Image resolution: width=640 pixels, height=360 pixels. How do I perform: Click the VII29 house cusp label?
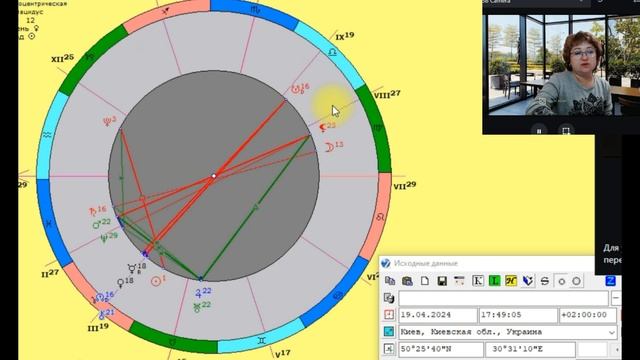404,186
